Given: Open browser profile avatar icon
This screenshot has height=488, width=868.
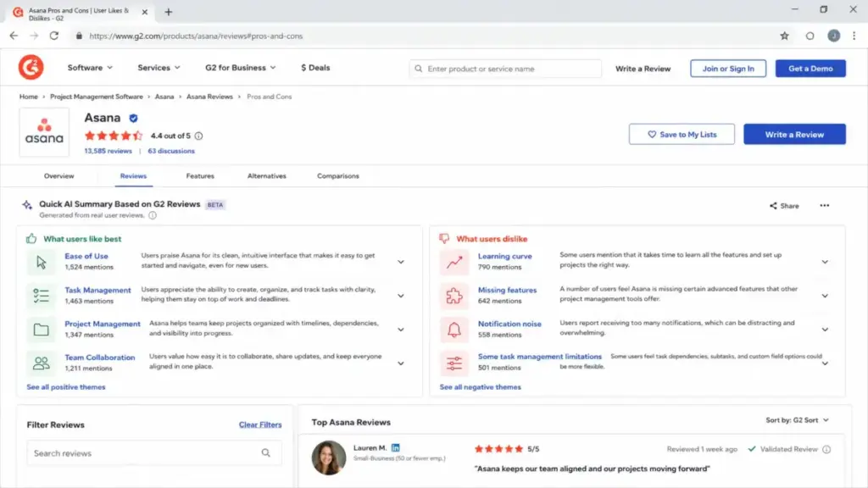Looking at the screenshot, I should [x=834, y=36].
